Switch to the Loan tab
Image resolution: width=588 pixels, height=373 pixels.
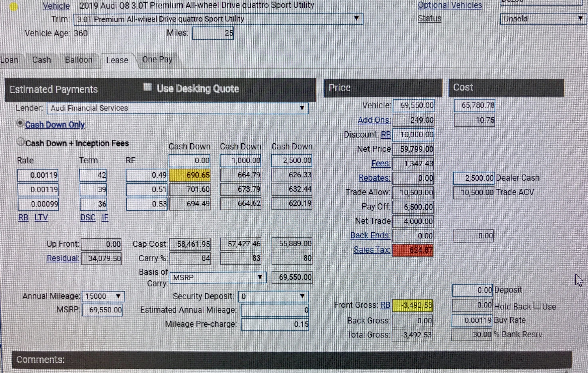(9, 60)
